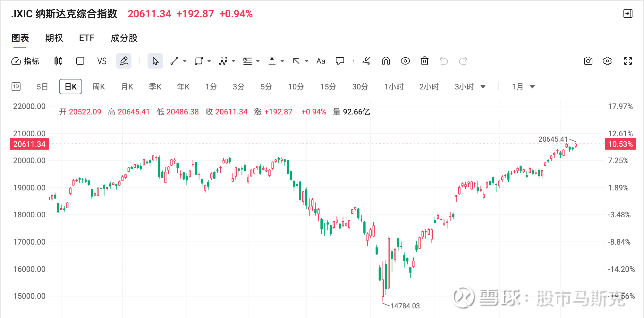Select the Aa text tool
644x318 pixels.
coord(321,61)
